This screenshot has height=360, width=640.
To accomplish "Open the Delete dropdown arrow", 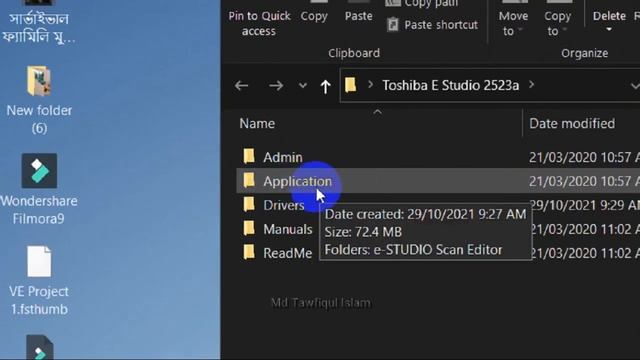I will (609, 30).
